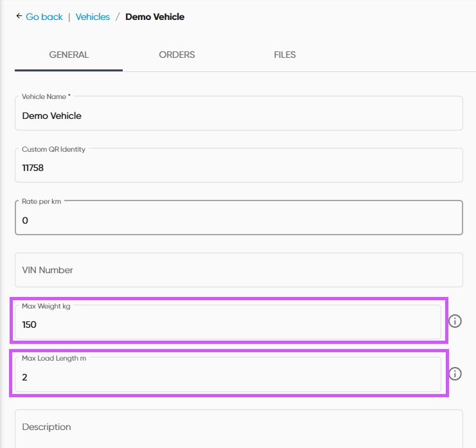Show info for Max Load Length
The width and height of the screenshot is (476, 448).
point(455,373)
